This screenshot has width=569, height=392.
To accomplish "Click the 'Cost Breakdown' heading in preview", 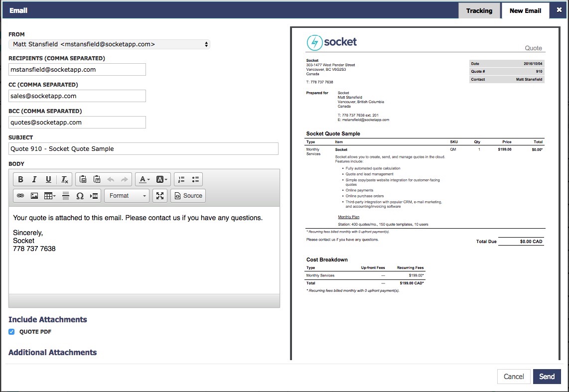I will (327, 260).
